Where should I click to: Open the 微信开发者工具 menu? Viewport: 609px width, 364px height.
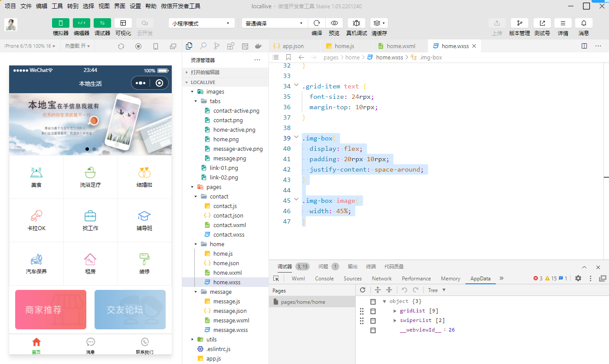tap(180, 6)
